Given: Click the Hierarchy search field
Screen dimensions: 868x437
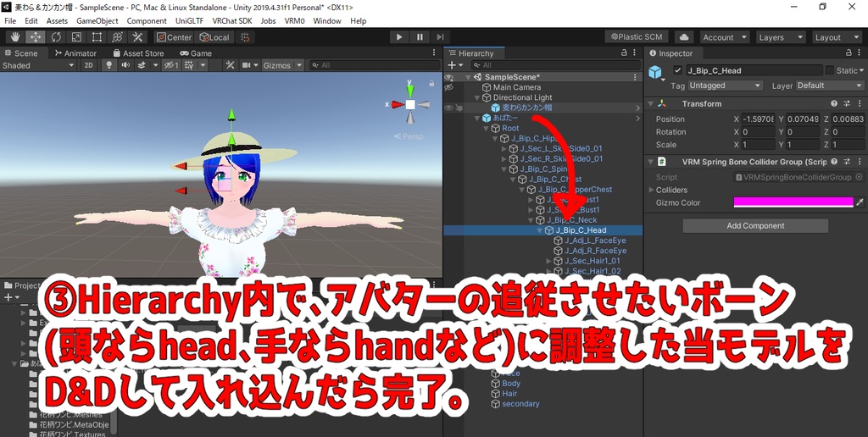Looking at the screenshot, I should (x=554, y=64).
